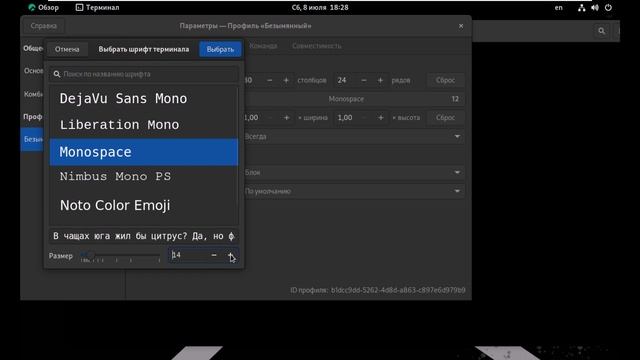This screenshot has width=640, height=360.
Task: Select the Безымянный profile in sidebar
Action: pos(32,140)
